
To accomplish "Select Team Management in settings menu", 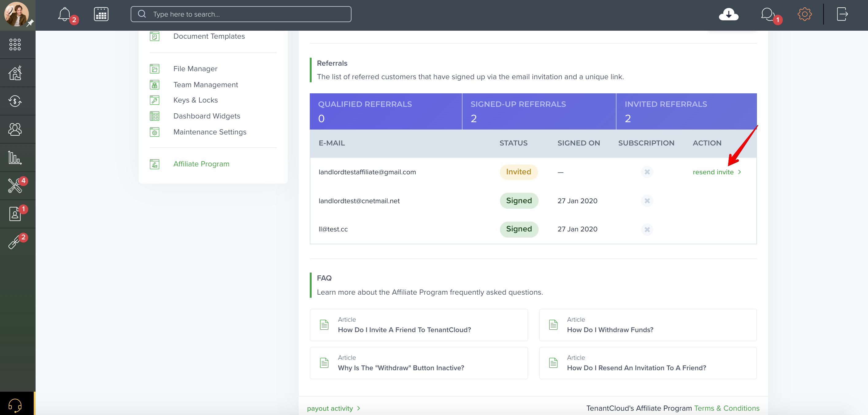I will point(205,85).
